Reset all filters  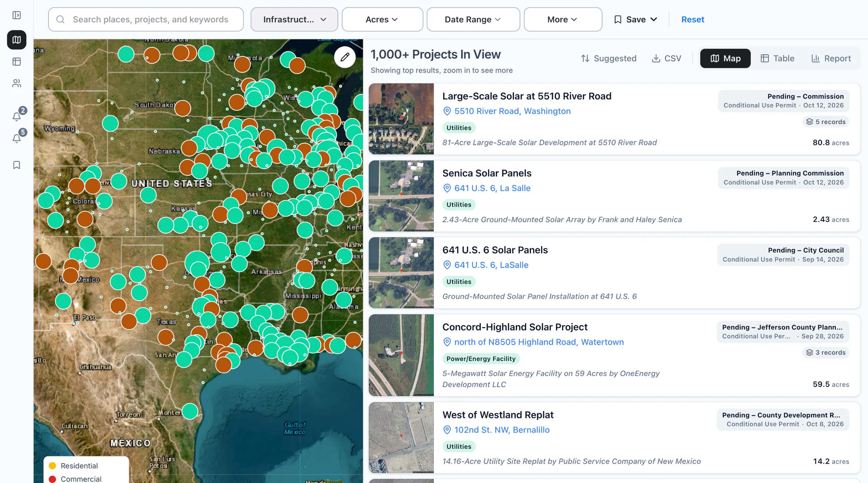[693, 20]
